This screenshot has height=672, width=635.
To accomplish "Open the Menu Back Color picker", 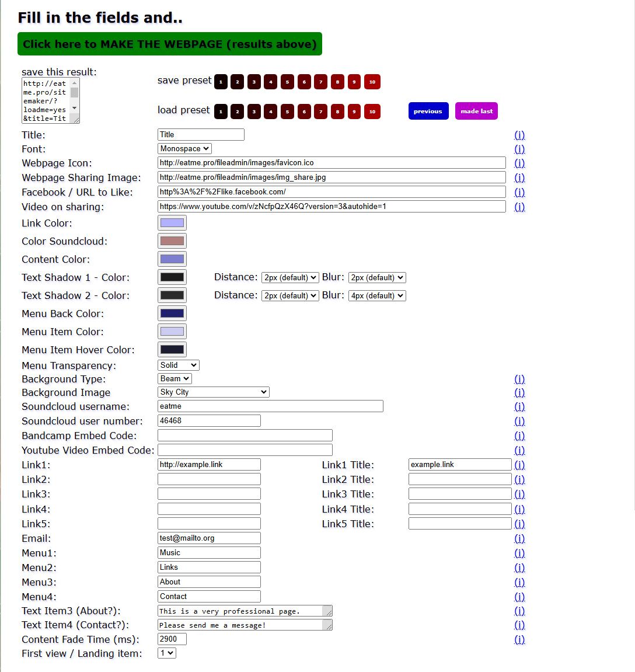I will [x=171, y=313].
